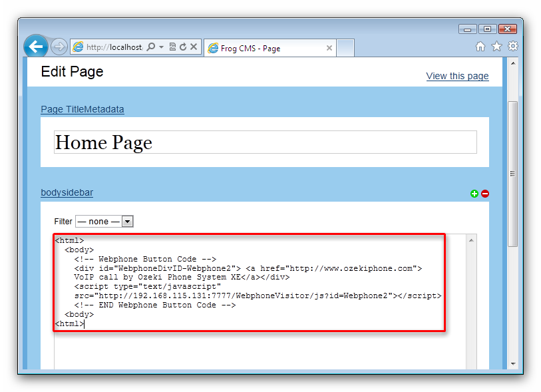This screenshot has height=392, width=541.
Task: Refresh the page with the reload icon
Action: (x=183, y=47)
